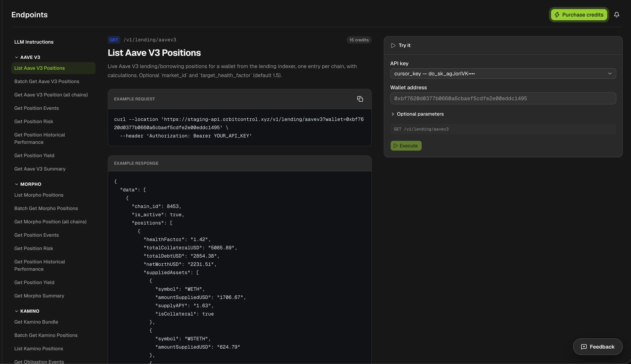Click the List Aave V3 Positions heading
The height and width of the screenshot is (364, 631).
[154, 53]
